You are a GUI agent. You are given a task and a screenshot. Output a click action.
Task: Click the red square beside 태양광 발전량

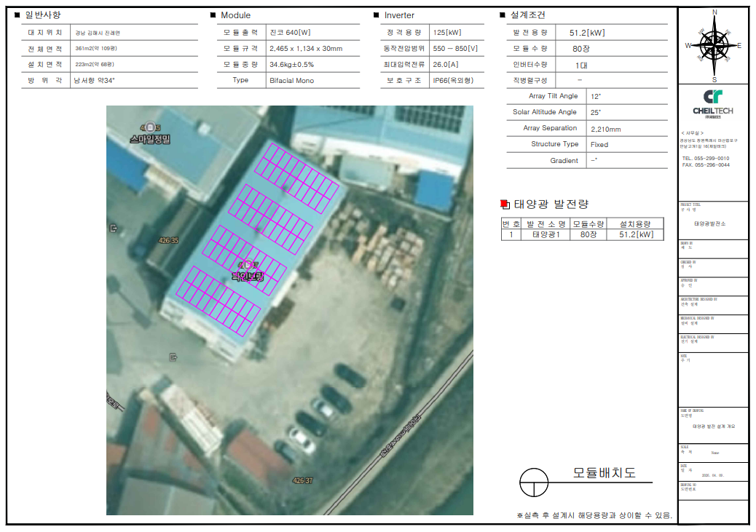pyautogui.click(x=505, y=205)
